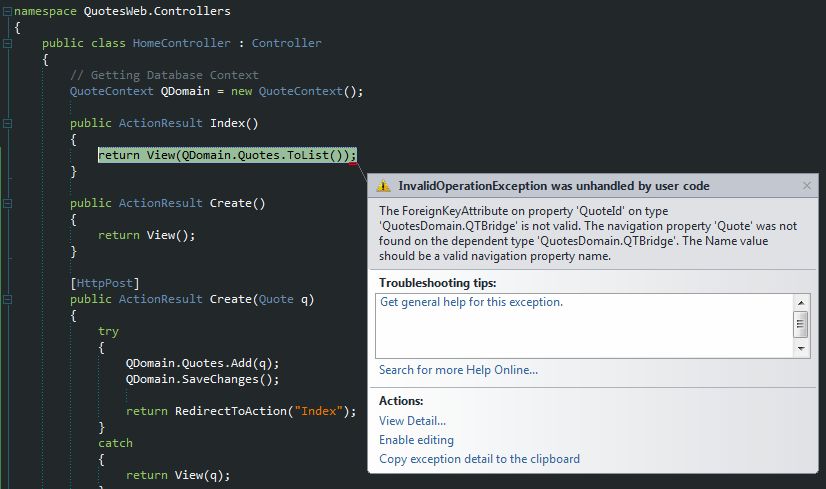Image resolution: width=826 pixels, height=489 pixels.
Task: Click the highlighted return View(QDomain.Quotes.ToList()) line
Action: click(227, 155)
